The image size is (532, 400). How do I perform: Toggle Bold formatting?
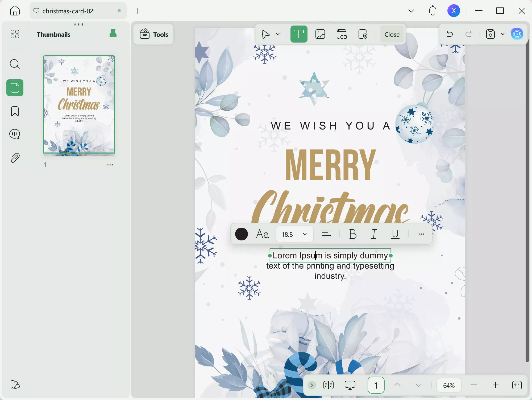[353, 234]
